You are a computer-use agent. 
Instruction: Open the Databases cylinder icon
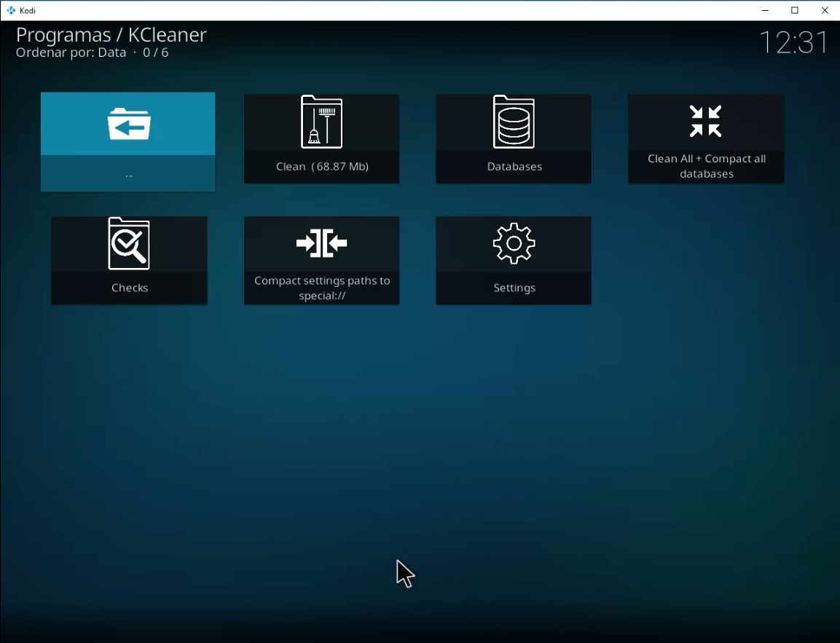[514, 122]
